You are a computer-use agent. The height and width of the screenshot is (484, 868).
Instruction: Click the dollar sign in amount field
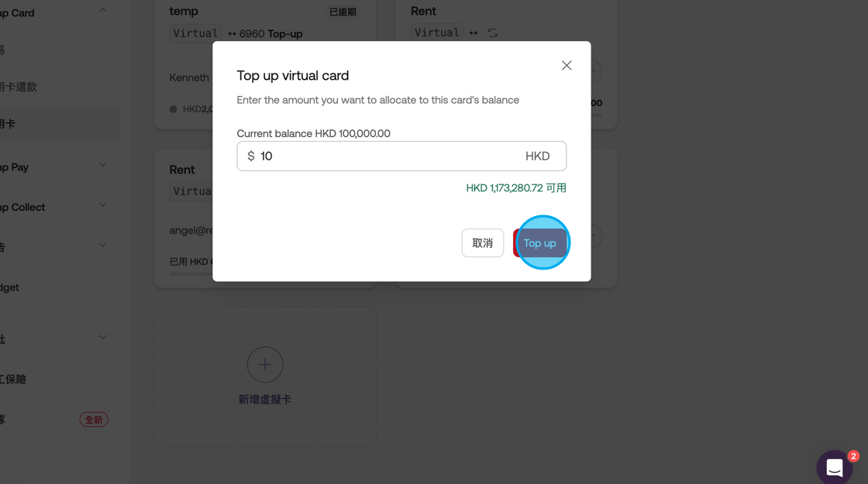pyautogui.click(x=251, y=156)
